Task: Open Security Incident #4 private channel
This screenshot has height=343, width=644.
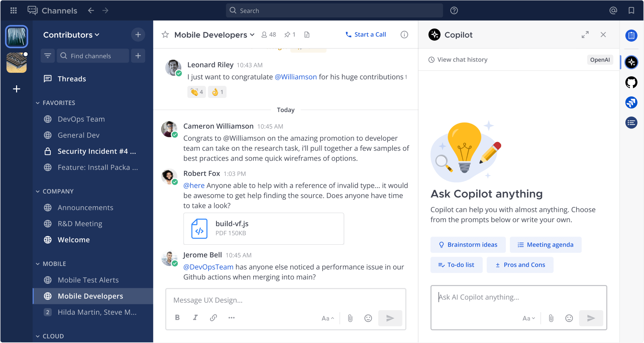Action: click(93, 151)
